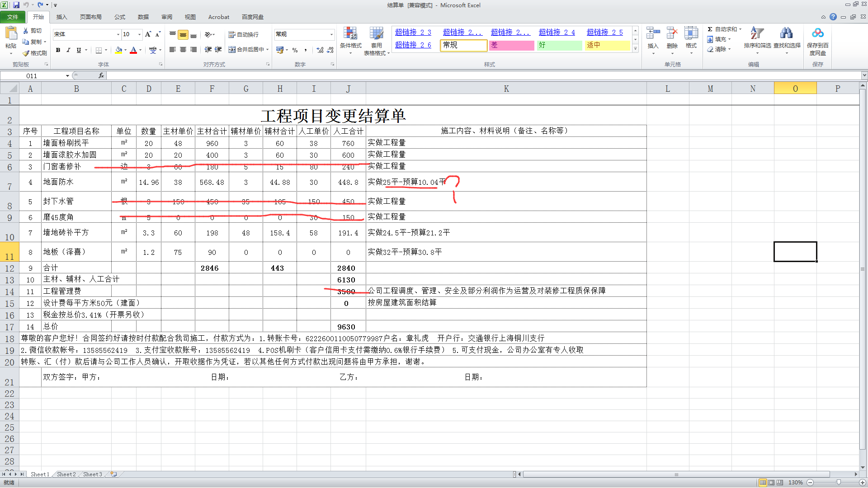Viewport: 868px width, 488px height.
Task: Click Merge and Center (合并后居中) button
Action: (246, 50)
